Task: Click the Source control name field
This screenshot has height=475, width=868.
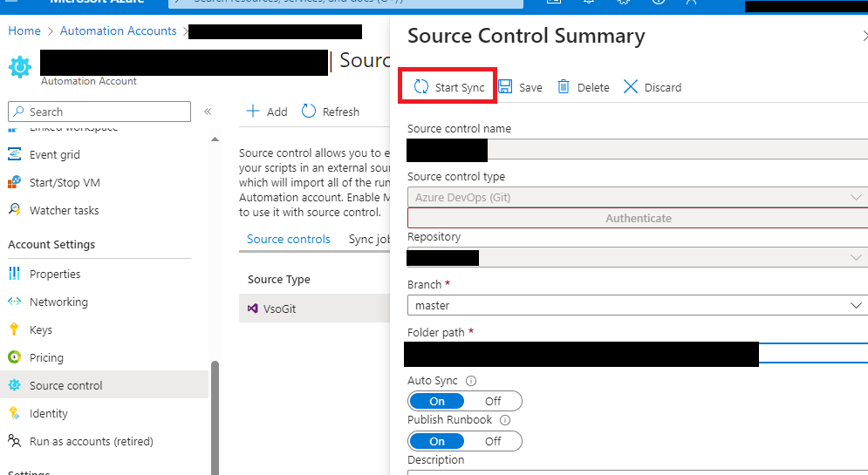Action: (x=637, y=150)
